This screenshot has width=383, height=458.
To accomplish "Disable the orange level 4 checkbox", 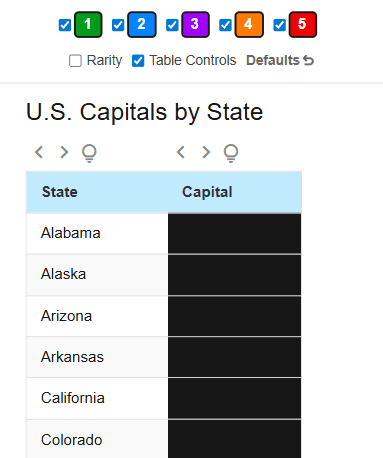I will [225, 25].
